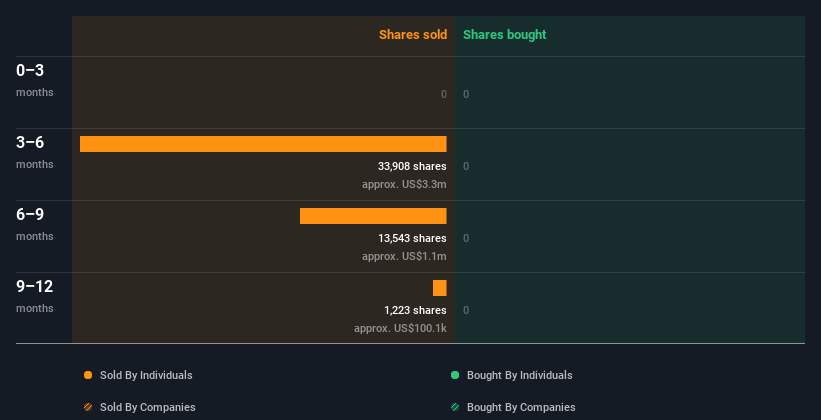Click the Bought By Individuals green legend dot

pyautogui.click(x=455, y=375)
